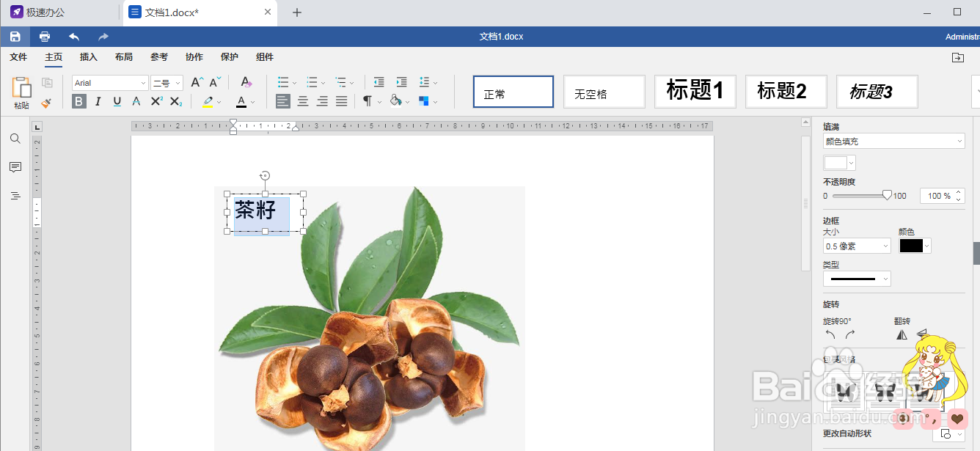980x451 pixels.
Task: Switch to the 组件 tab
Action: [265, 57]
